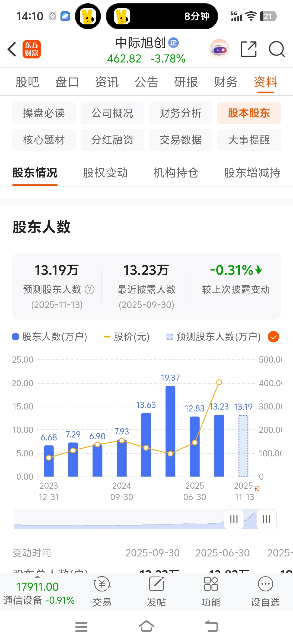Image resolution: width=293 pixels, height=644 pixels.
Task: Tap the 变动时间 row label
Action: [32, 553]
